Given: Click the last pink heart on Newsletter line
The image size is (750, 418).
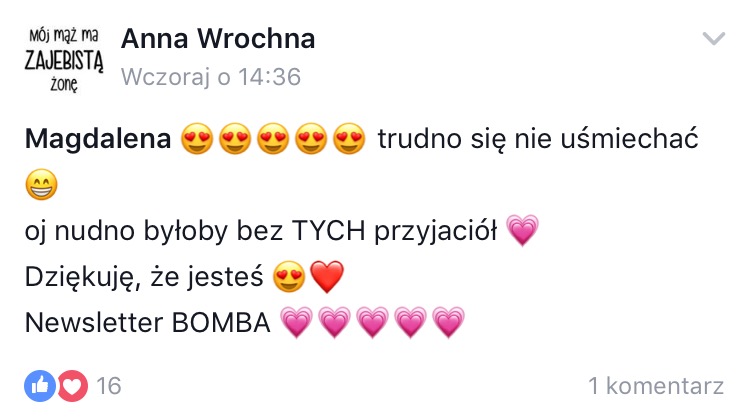Looking at the screenshot, I should click(448, 322).
